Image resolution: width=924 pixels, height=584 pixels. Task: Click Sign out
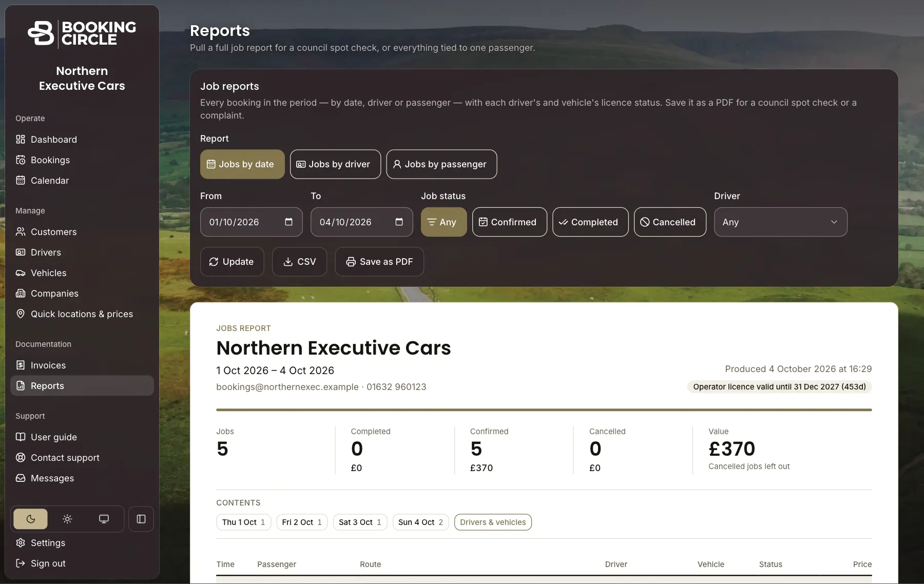82,563
